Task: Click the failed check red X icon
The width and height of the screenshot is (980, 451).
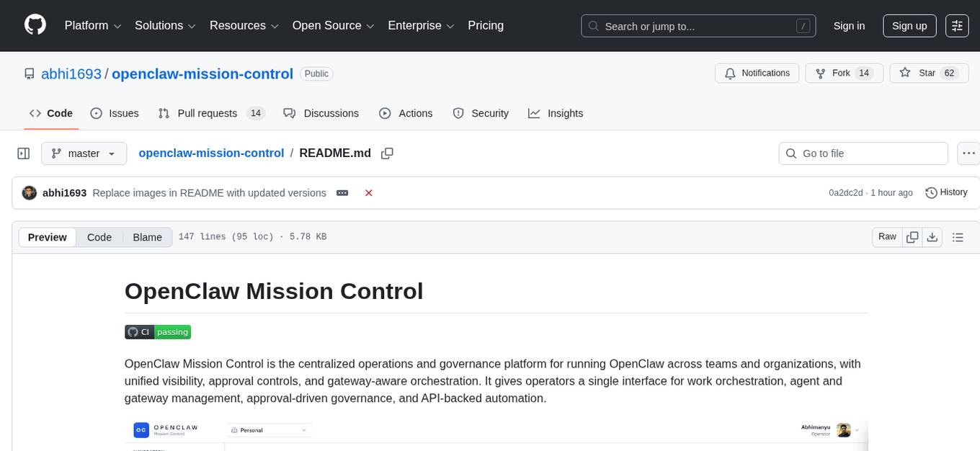Action: point(368,192)
